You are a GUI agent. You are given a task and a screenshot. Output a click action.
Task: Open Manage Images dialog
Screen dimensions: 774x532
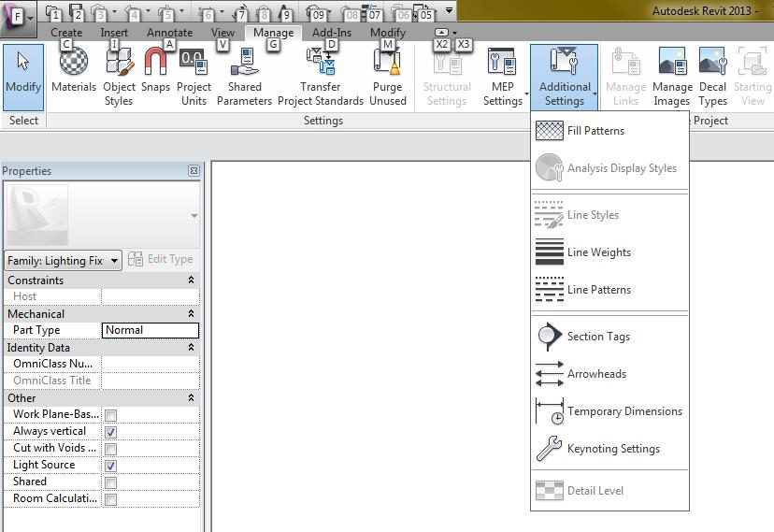[672, 77]
